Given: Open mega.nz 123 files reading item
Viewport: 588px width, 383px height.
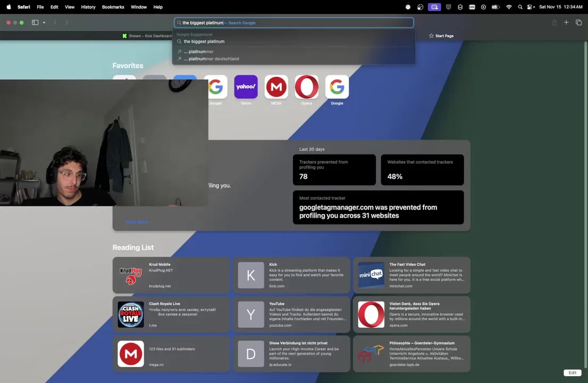Looking at the screenshot, I should point(171,354).
